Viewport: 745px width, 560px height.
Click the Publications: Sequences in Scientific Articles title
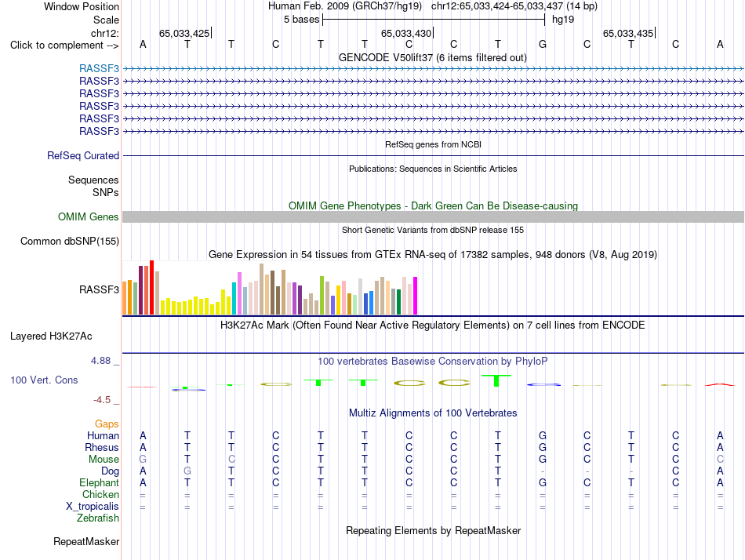click(433, 169)
